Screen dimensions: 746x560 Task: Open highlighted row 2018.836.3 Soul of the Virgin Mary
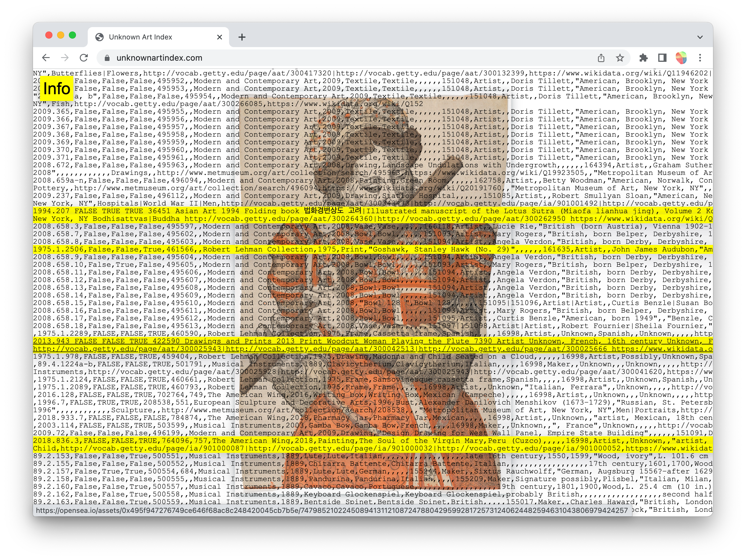point(373,444)
